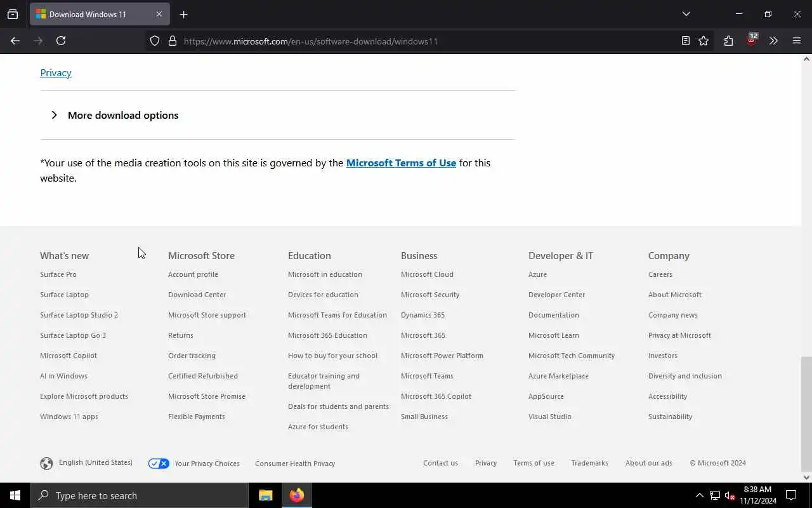Toggle reader view icon

(686, 41)
